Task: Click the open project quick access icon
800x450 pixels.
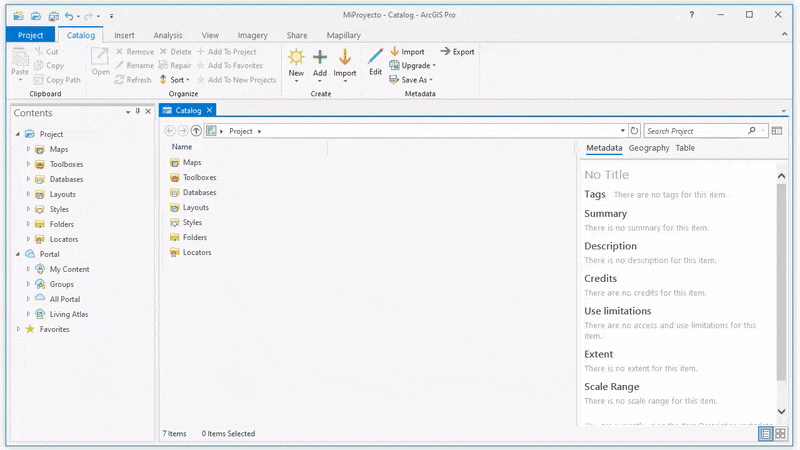Action: point(36,16)
